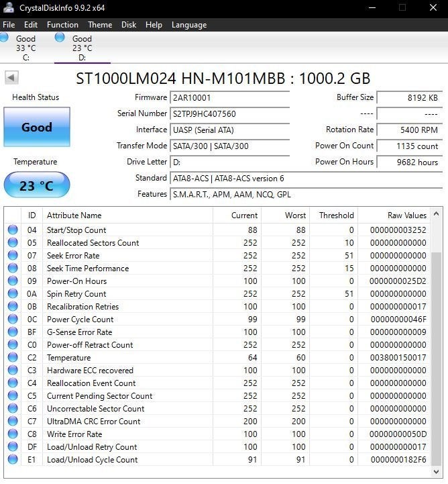Click status orb for Power-On Hours row

(13, 281)
